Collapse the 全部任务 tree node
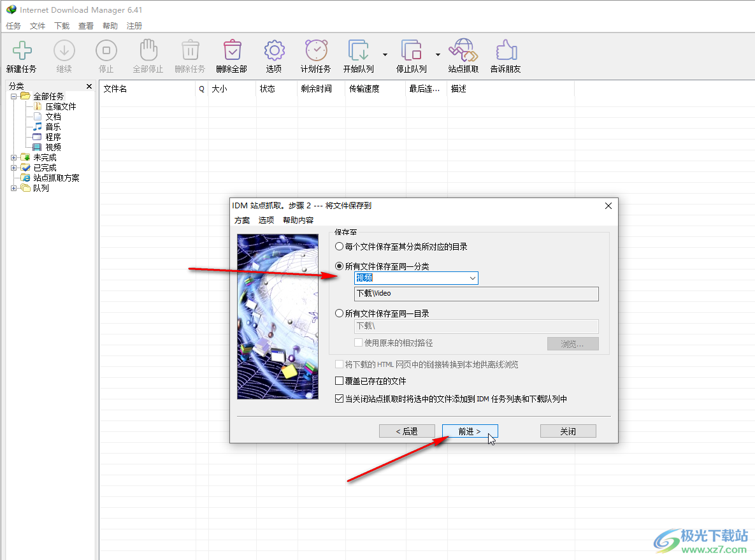Image resolution: width=755 pixels, height=560 pixels. coord(13,96)
